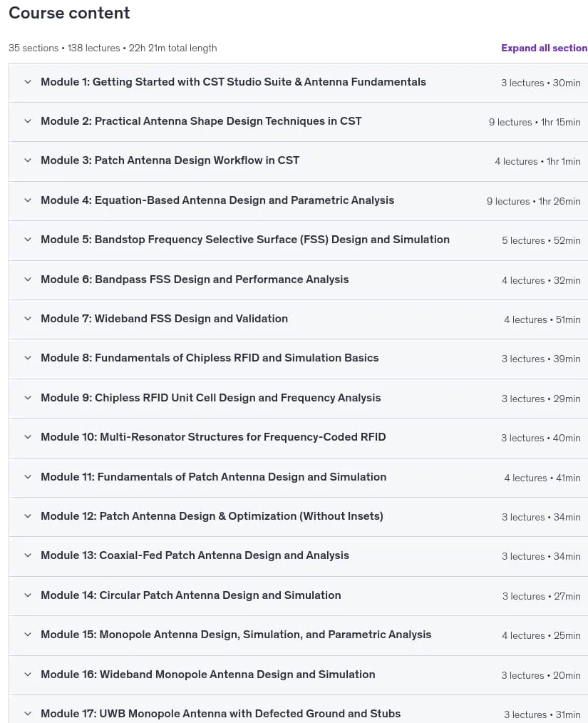Click chevron next to Module 6 Bandpass FSS
This screenshot has width=588, height=723.
(28, 280)
